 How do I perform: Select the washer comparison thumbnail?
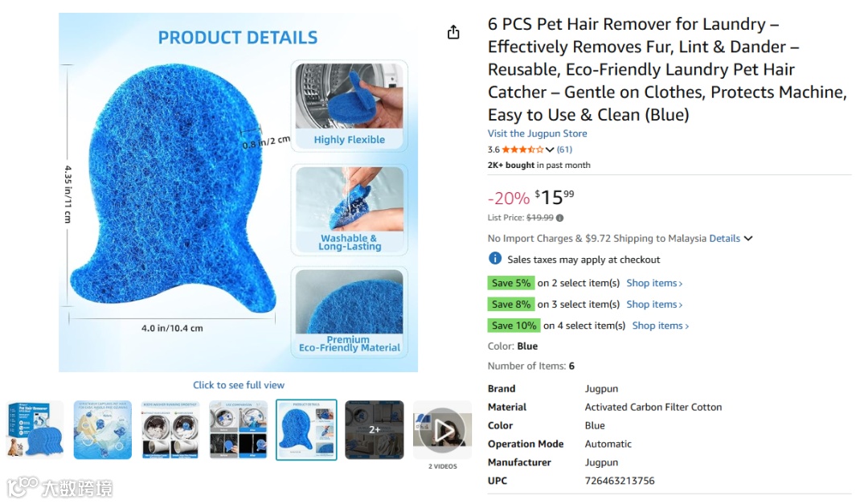coord(170,430)
